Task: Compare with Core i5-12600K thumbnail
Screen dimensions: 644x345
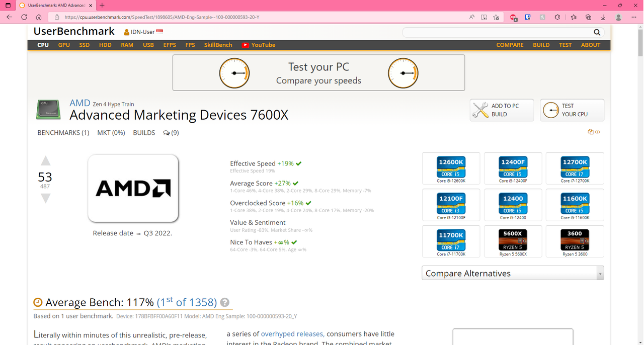Action: (451, 168)
